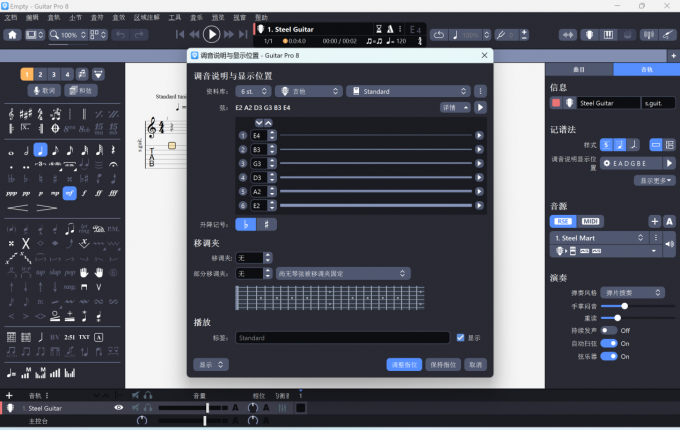
Task: Toggle the 持续发声 Off switch
Action: (x=609, y=331)
